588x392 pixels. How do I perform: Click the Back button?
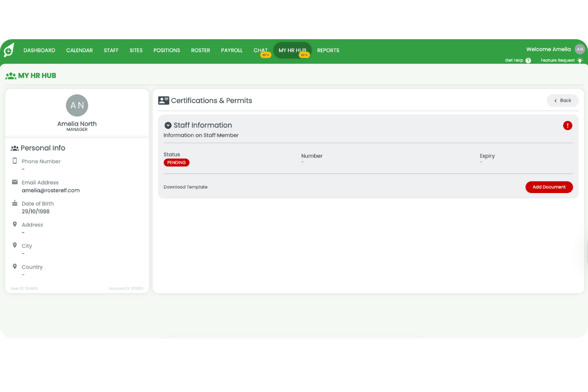pyautogui.click(x=562, y=100)
